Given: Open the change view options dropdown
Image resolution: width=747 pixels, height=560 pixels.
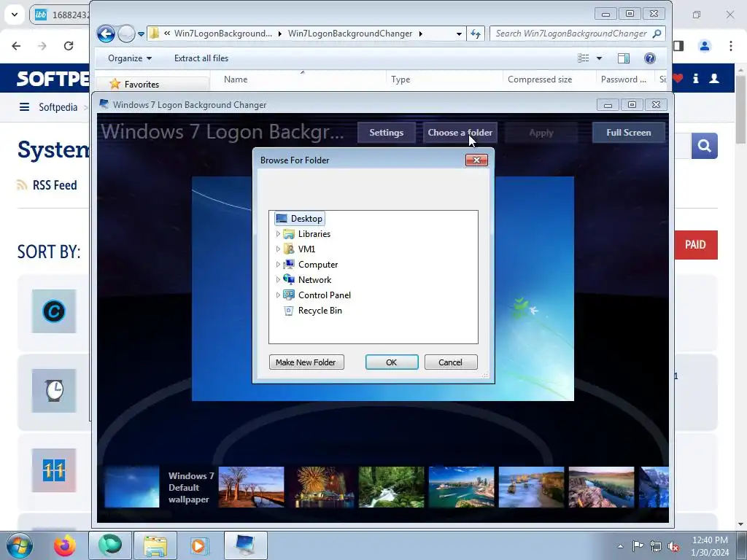Looking at the screenshot, I should (x=600, y=58).
